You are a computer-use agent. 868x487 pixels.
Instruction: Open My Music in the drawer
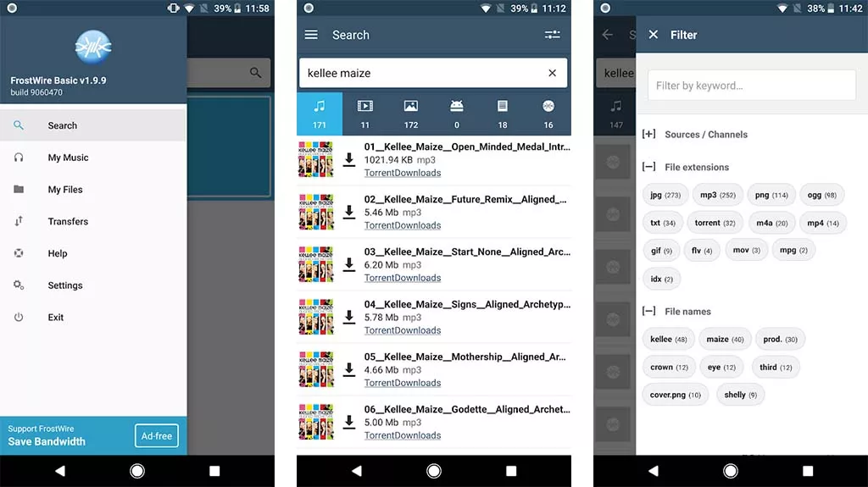pos(93,158)
